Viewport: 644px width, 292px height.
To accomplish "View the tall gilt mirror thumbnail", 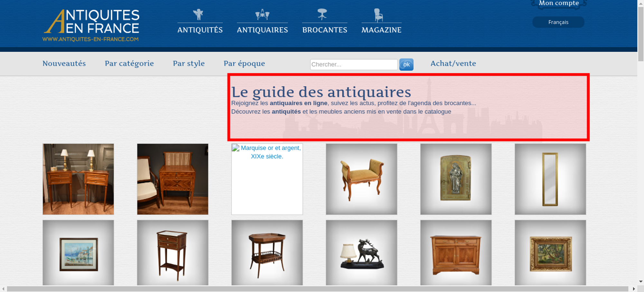I will click(550, 179).
